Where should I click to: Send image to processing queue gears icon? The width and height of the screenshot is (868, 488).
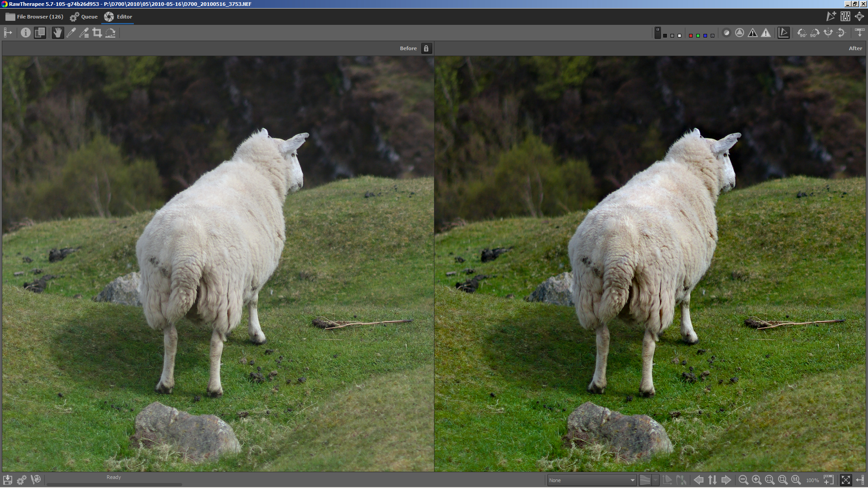pyautogui.click(x=22, y=480)
